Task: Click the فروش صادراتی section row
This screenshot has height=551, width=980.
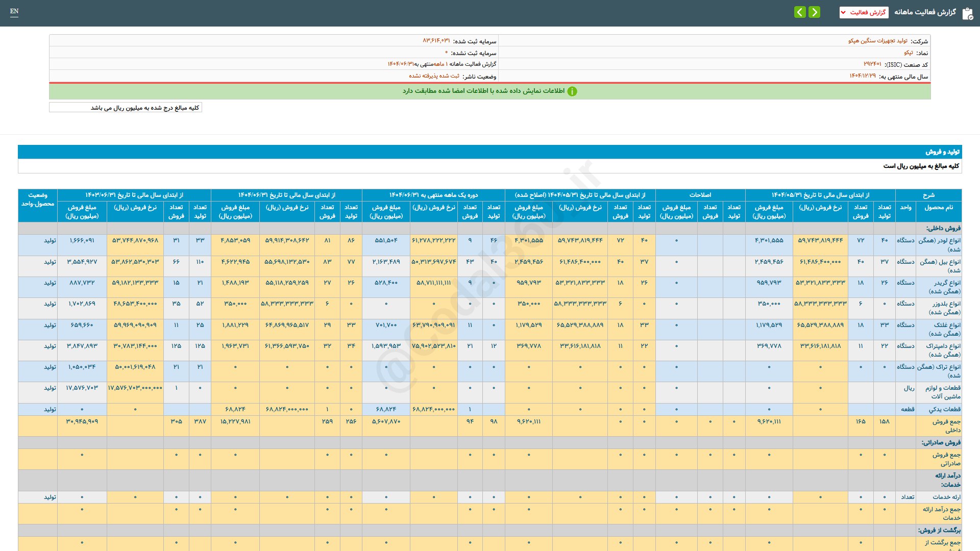Action: [940, 442]
